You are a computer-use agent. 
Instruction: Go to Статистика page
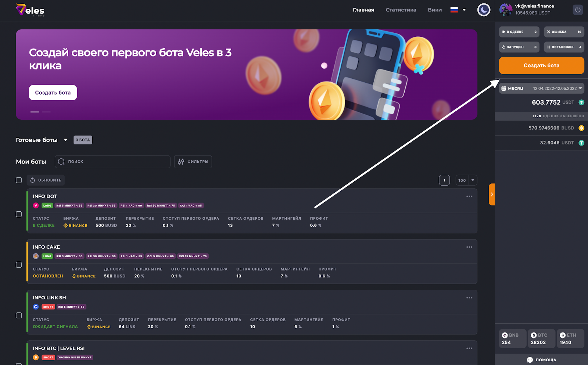pyautogui.click(x=401, y=10)
